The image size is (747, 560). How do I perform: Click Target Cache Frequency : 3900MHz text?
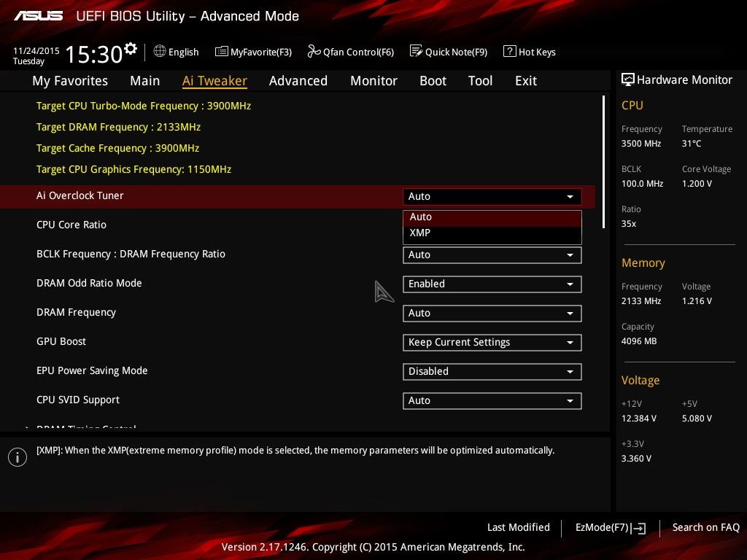117,149
